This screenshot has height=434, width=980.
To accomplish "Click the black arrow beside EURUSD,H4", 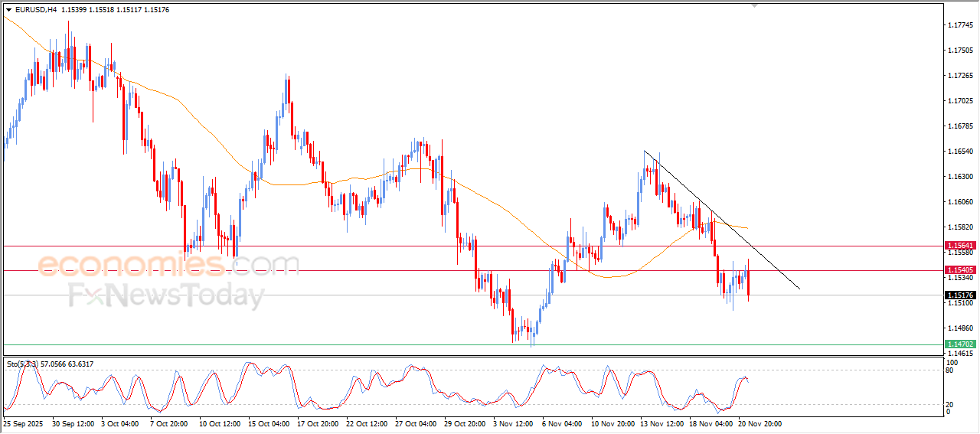I will click(9, 10).
